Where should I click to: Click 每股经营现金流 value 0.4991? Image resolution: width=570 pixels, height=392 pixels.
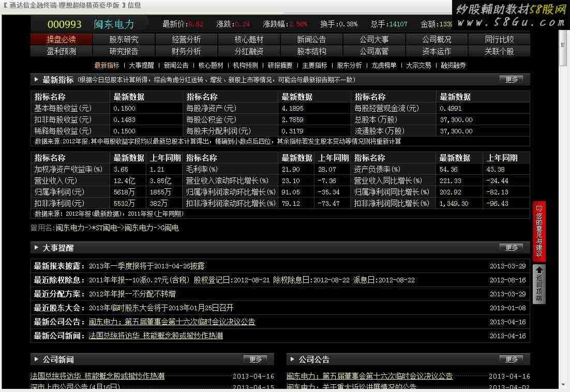451,108
